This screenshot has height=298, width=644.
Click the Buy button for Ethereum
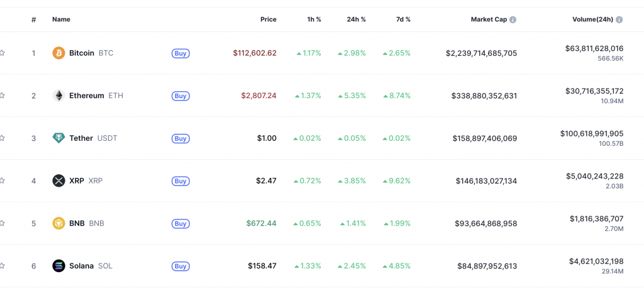[180, 96]
